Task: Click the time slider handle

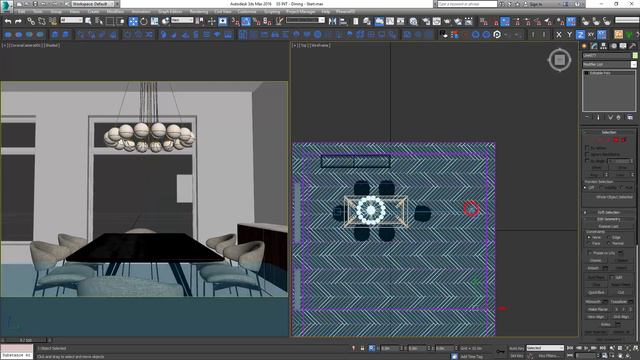Action: (x=25, y=340)
